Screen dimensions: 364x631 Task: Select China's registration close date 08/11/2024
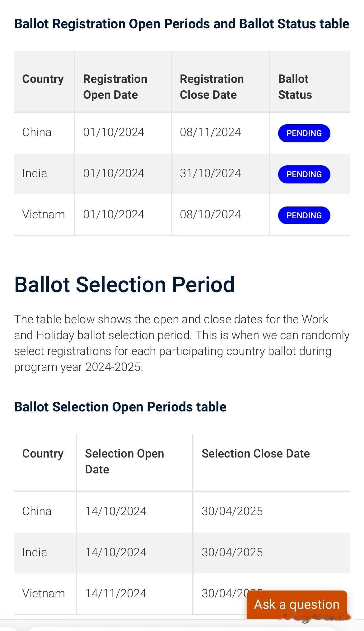210,132
